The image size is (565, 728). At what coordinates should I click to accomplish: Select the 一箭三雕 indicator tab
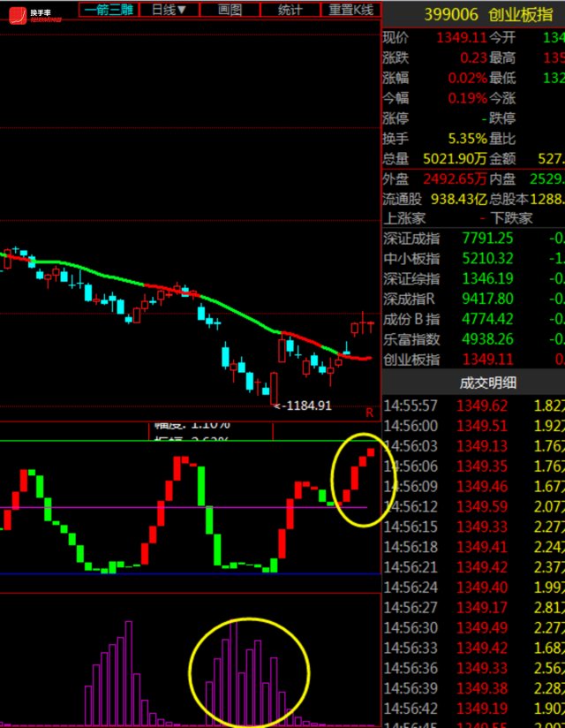[x=109, y=10]
